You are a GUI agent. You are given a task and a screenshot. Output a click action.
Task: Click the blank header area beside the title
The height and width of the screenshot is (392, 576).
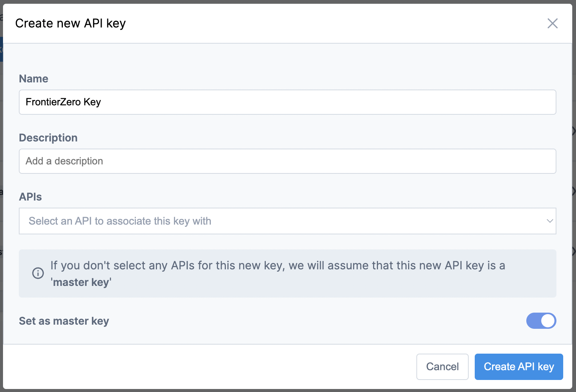320,23
